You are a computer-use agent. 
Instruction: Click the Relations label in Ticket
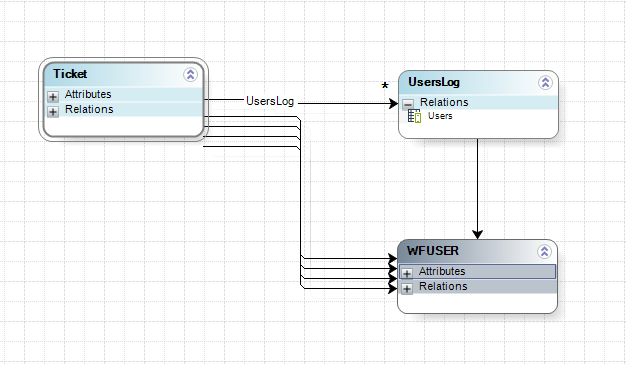pos(89,109)
